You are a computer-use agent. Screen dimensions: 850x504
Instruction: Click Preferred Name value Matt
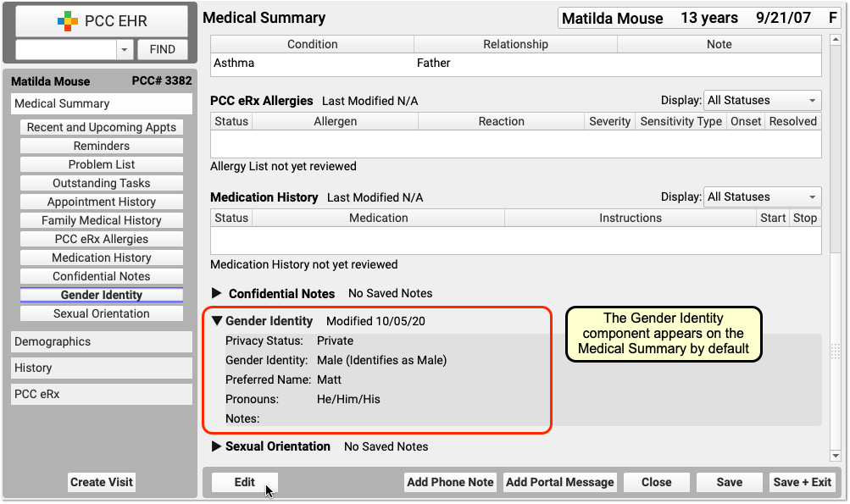pos(329,379)
